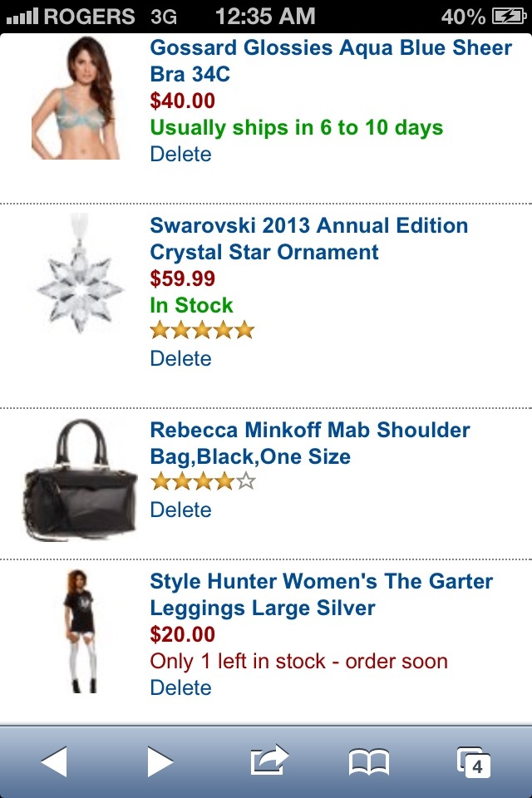Delete the Swarovski ornament item
Image resolution: width=532 pixels, height=798 pixels.
tap(180, 358)
